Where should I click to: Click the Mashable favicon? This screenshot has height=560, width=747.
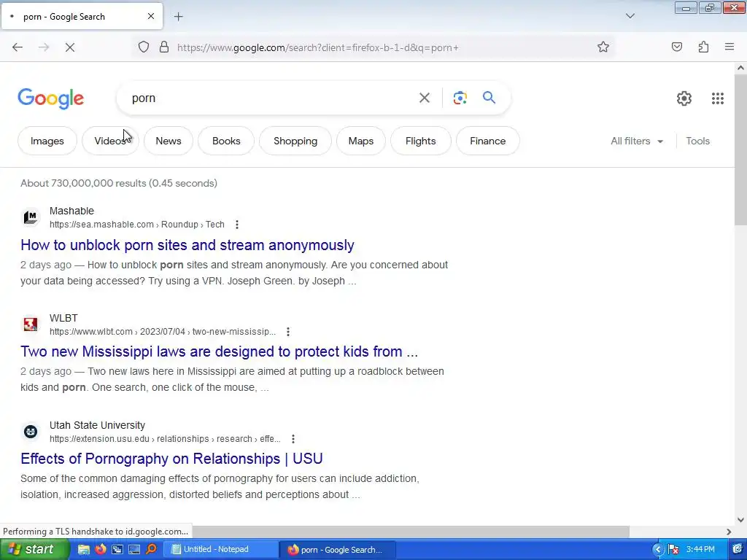point(31,217)
